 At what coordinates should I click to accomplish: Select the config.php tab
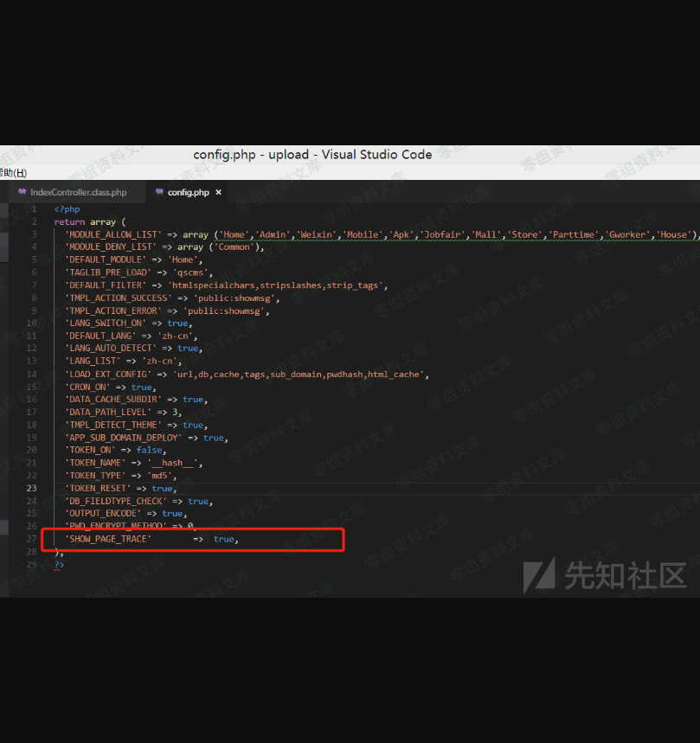[188, 192]
